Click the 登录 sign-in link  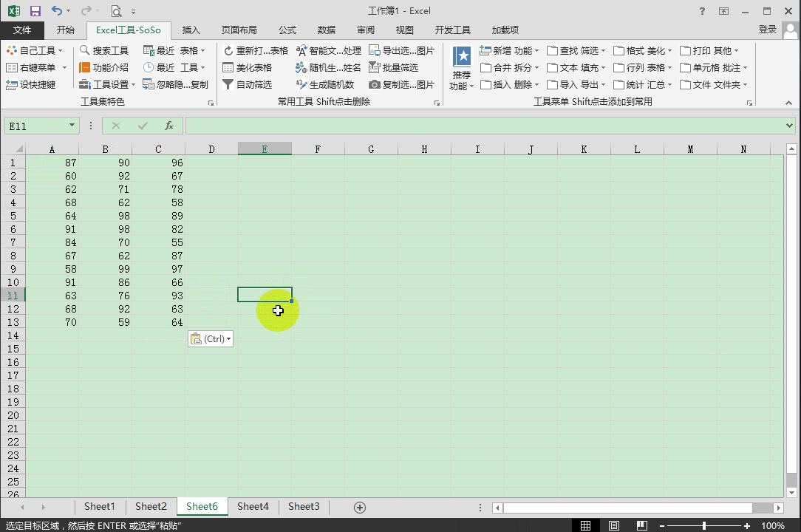[766, 30]
